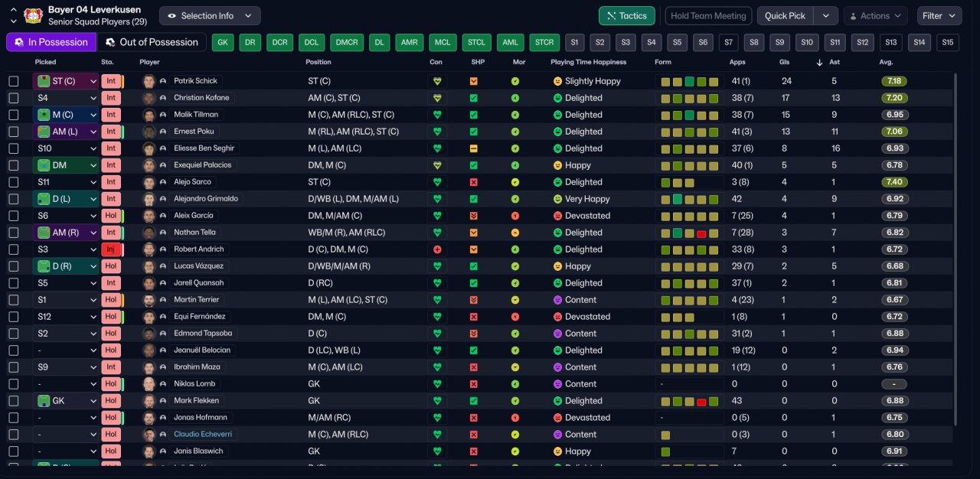
Task: Click Mark Flekken's condition heart icon
Action: coord(437,401)
